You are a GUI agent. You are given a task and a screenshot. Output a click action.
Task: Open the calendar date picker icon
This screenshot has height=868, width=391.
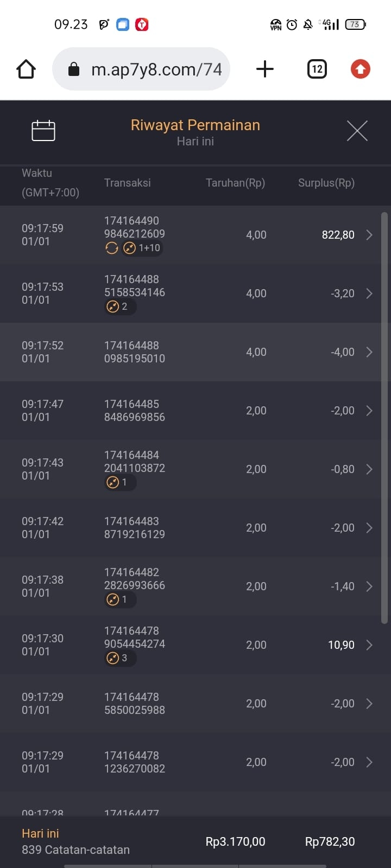(x=43, y=131)
